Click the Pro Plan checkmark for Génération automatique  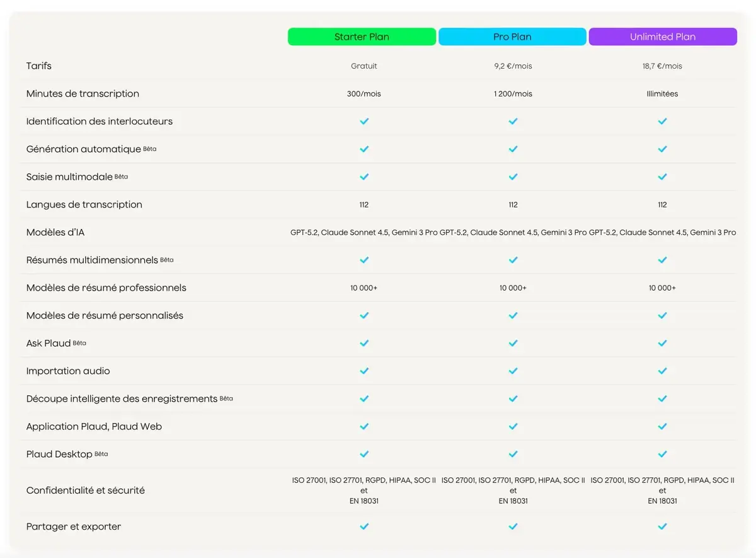point(513,149)
